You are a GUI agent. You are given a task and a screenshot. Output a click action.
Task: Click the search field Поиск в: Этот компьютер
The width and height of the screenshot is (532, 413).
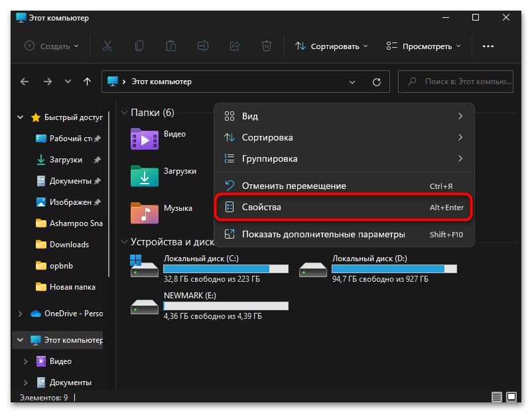(456, 82)
